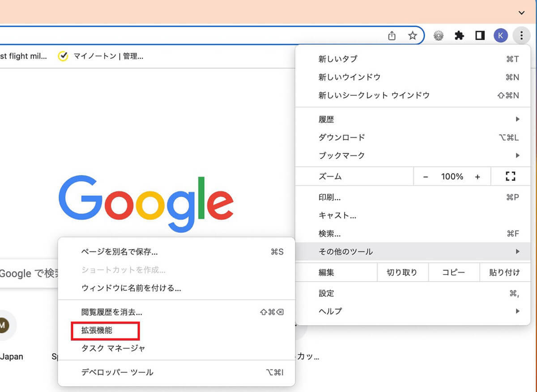Decrease zoom with the minus button
The image size is (537, 392).
click(x=426, y=177)
